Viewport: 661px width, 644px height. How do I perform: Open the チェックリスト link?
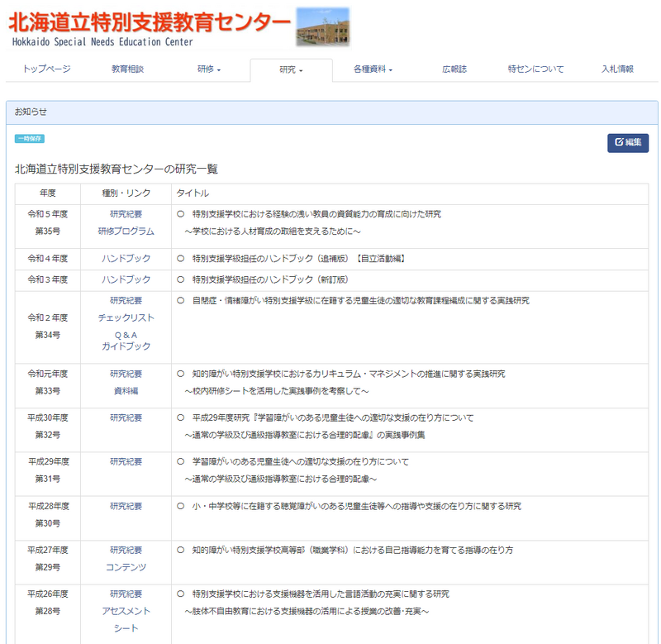tap(126, 317)
